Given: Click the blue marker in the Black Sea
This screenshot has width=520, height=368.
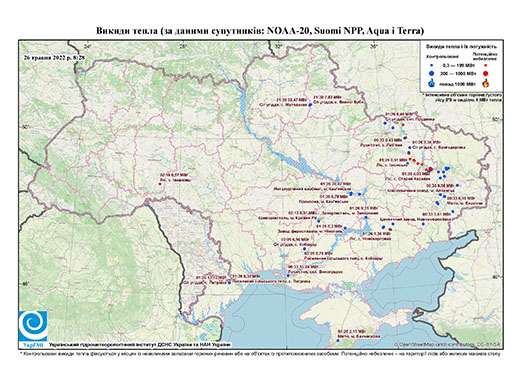Looking at the screenshot, I should 338,340.
